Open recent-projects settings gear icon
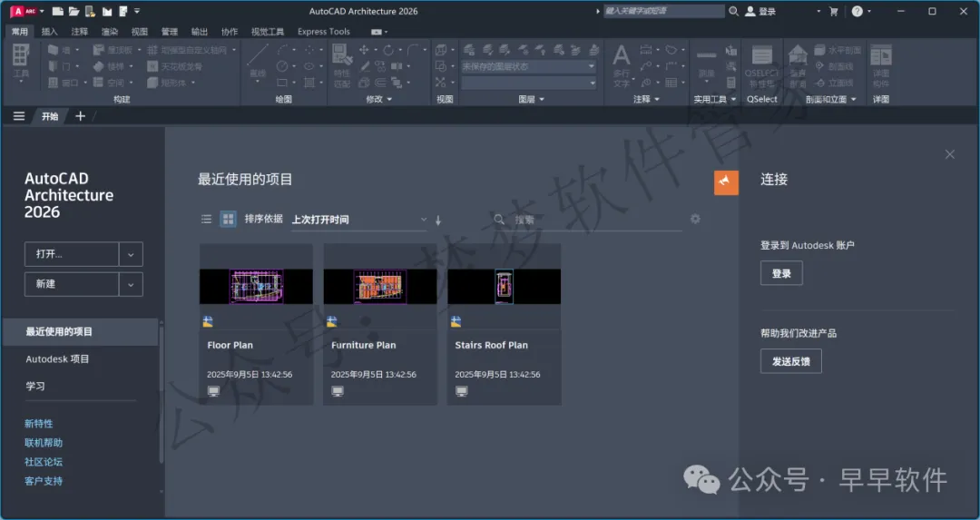The height and width of the screenshot is (520, 980). pos(695,219)
